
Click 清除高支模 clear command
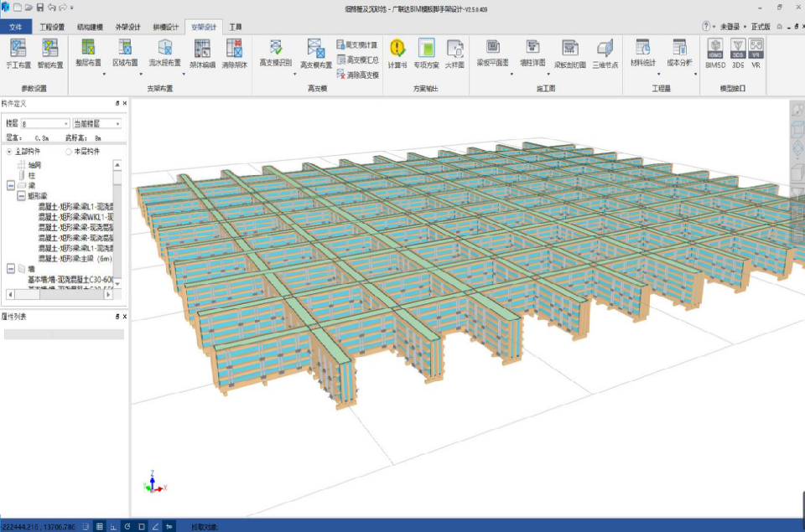coord(358,75)
